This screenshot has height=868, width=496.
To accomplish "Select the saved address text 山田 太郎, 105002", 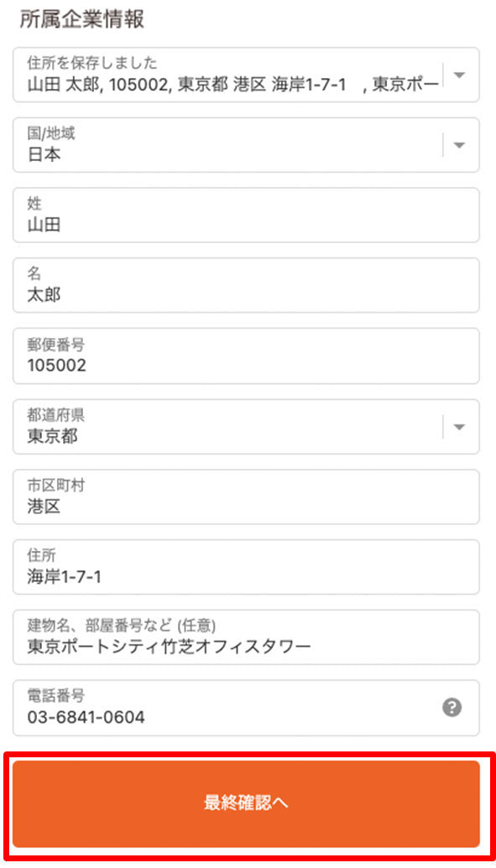I will (x=97, y=85).
